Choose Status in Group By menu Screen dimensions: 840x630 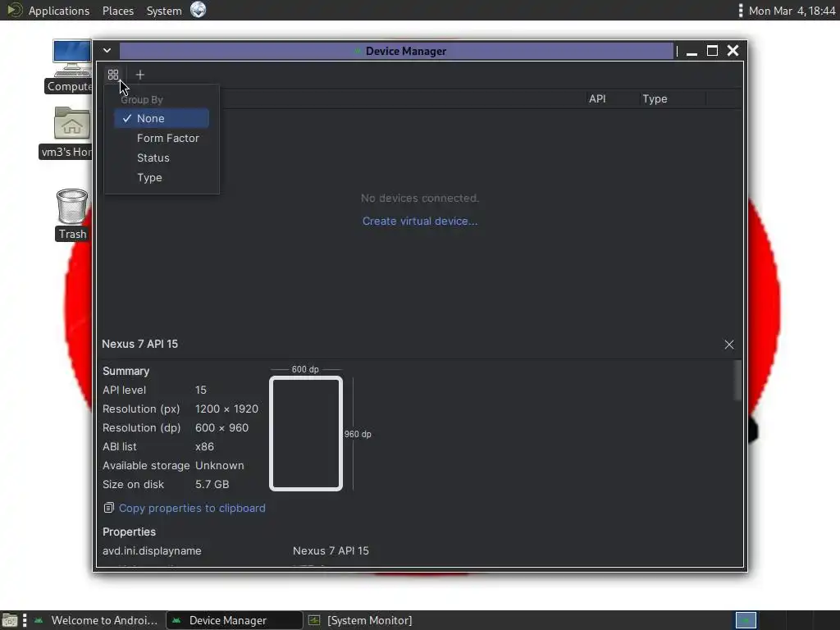(x=162, y=158)
